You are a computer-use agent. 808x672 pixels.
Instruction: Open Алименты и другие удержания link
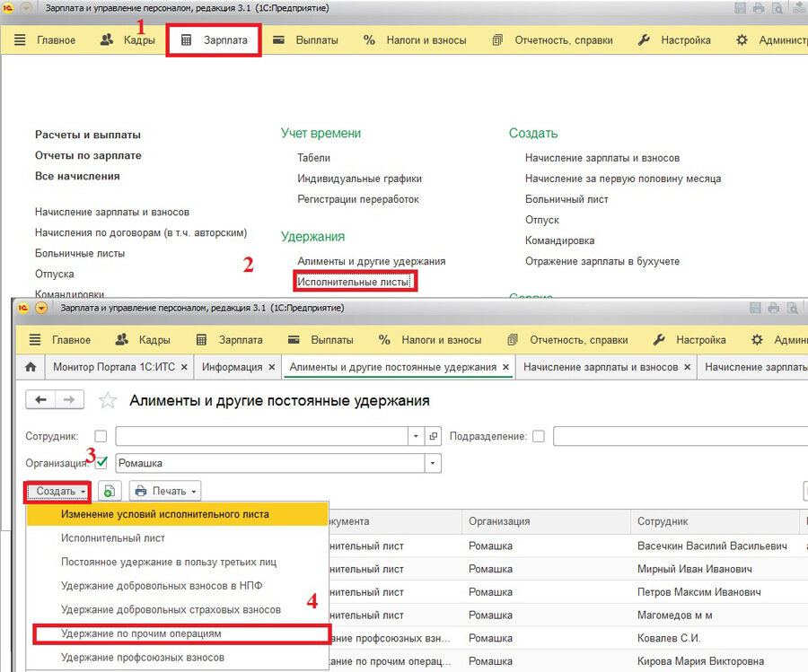pyautogui.click(x=372, y=261)
